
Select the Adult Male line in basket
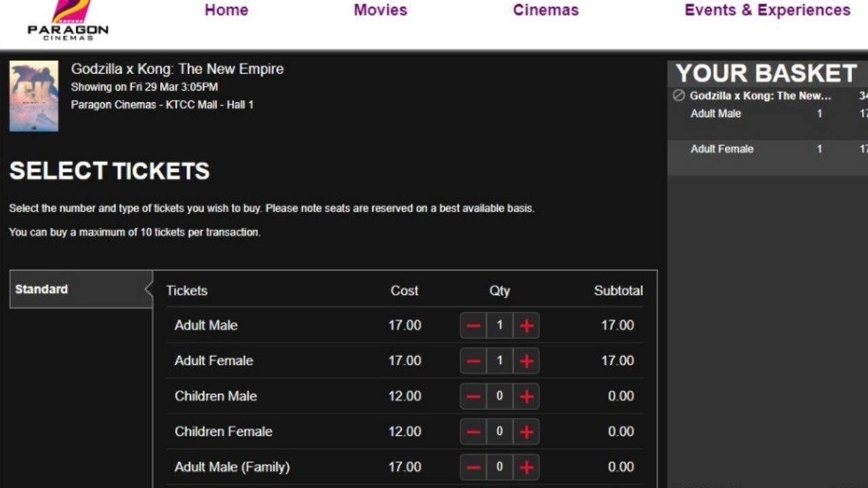coord(715,113)
